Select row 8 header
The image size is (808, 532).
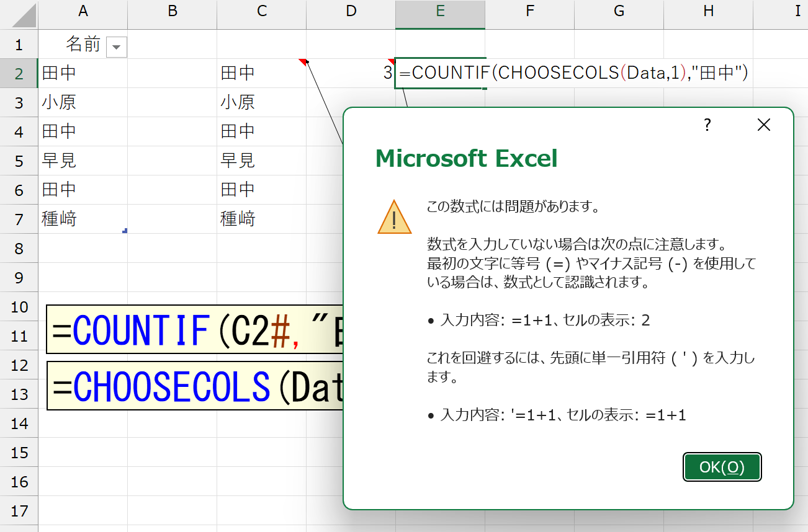19,248
